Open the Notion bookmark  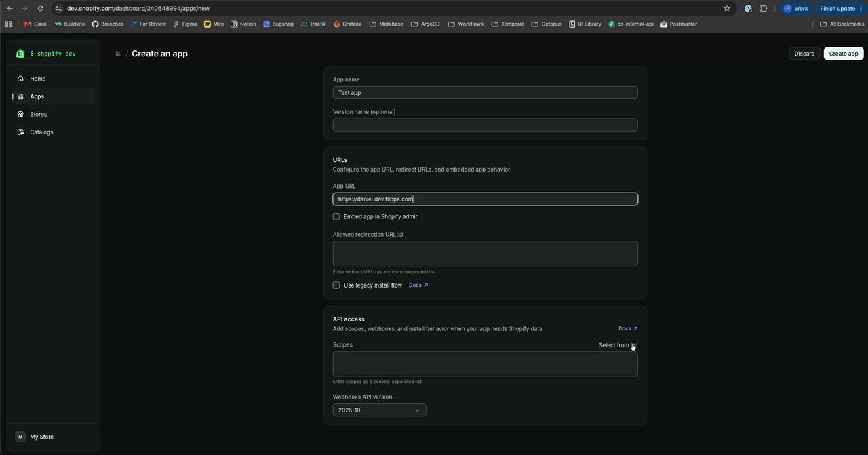coord(243,24)
